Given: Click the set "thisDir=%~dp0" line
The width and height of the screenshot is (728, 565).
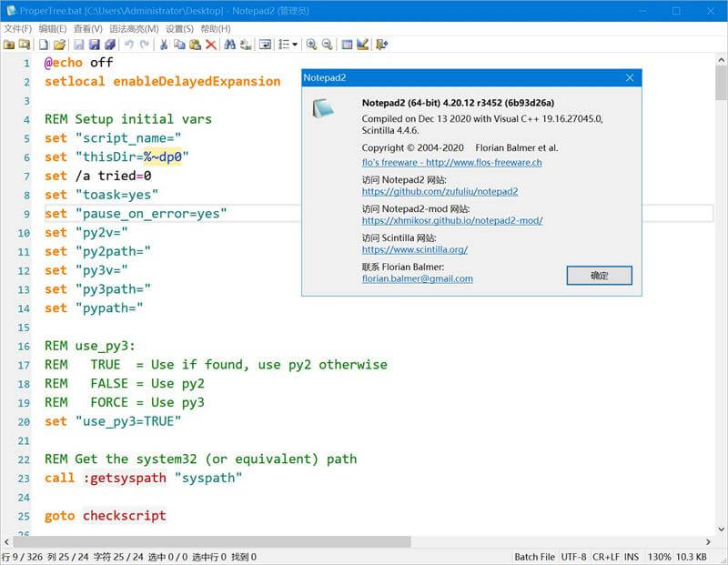Looking at the screenshot, I should [116, 157].
